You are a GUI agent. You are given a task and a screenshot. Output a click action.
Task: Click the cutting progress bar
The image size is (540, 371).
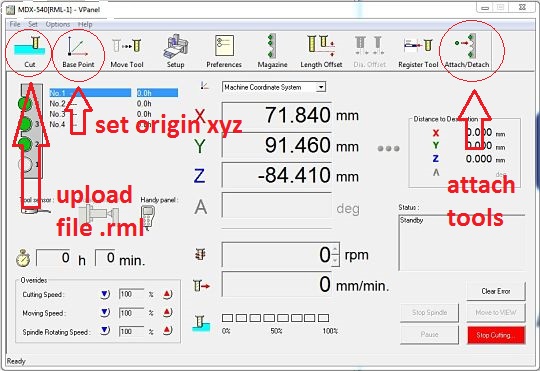point(275,318)
